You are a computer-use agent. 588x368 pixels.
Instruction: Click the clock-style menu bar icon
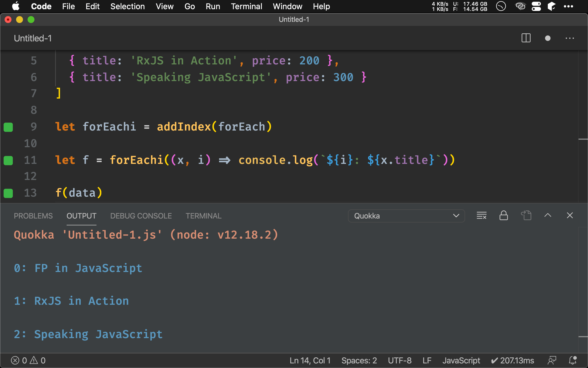501,6
